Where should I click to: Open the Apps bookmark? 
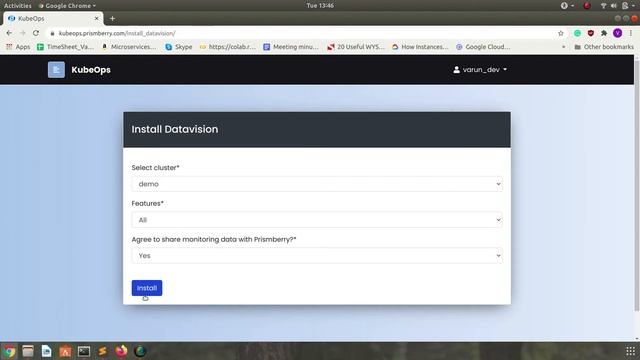18,47
